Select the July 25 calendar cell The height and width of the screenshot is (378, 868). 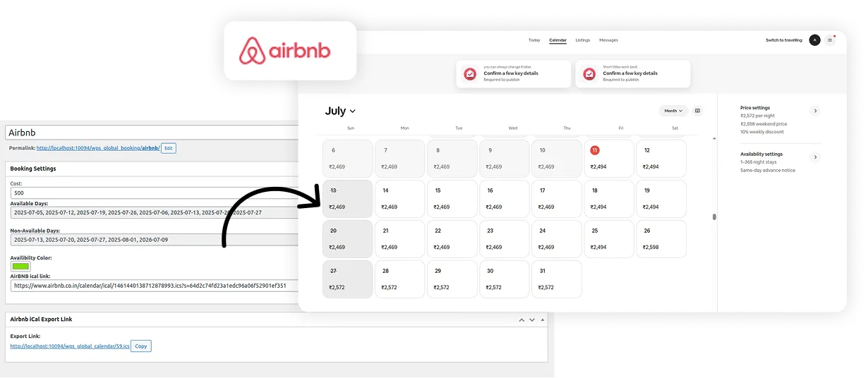pos(608,239)
